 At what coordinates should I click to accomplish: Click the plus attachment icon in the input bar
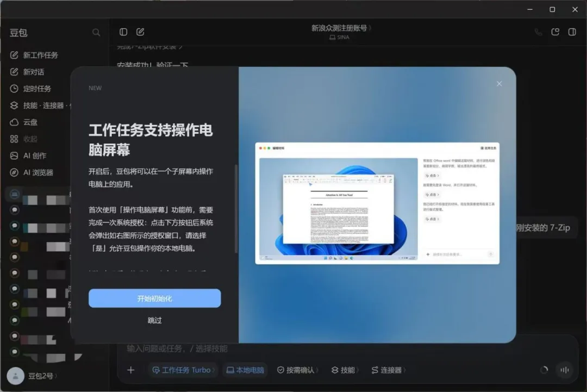(x=130, y=370)
